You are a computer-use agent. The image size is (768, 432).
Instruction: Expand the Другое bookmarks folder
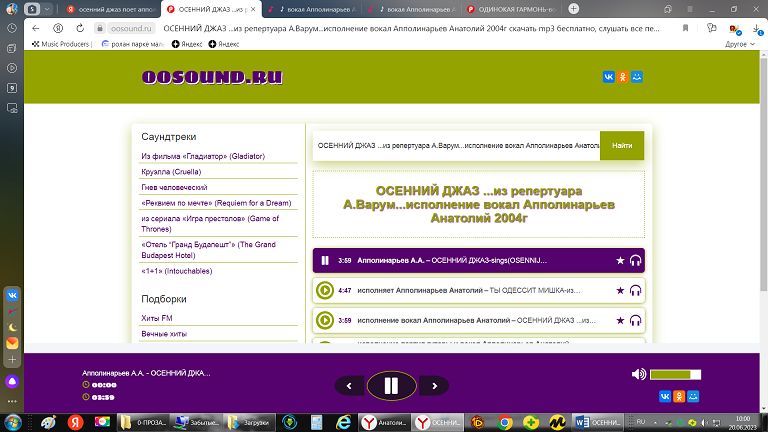740,44
